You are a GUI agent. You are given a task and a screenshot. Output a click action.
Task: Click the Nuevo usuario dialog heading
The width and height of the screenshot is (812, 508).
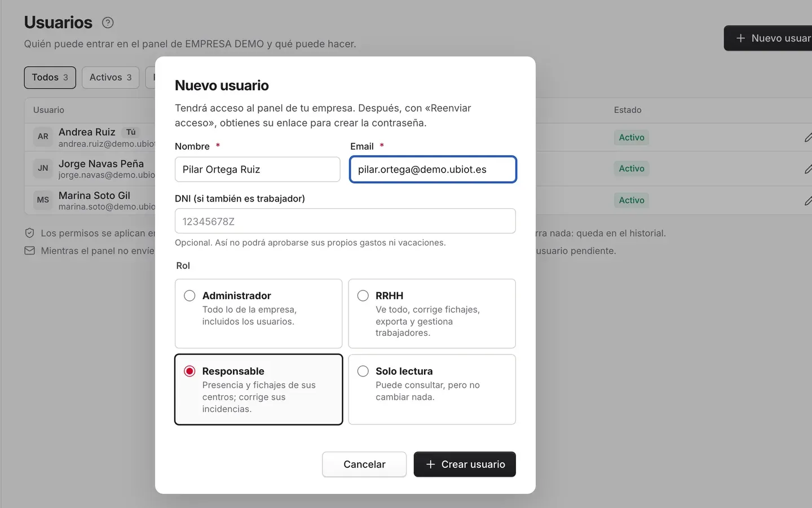pyautogui.click(x=222, y=85)
